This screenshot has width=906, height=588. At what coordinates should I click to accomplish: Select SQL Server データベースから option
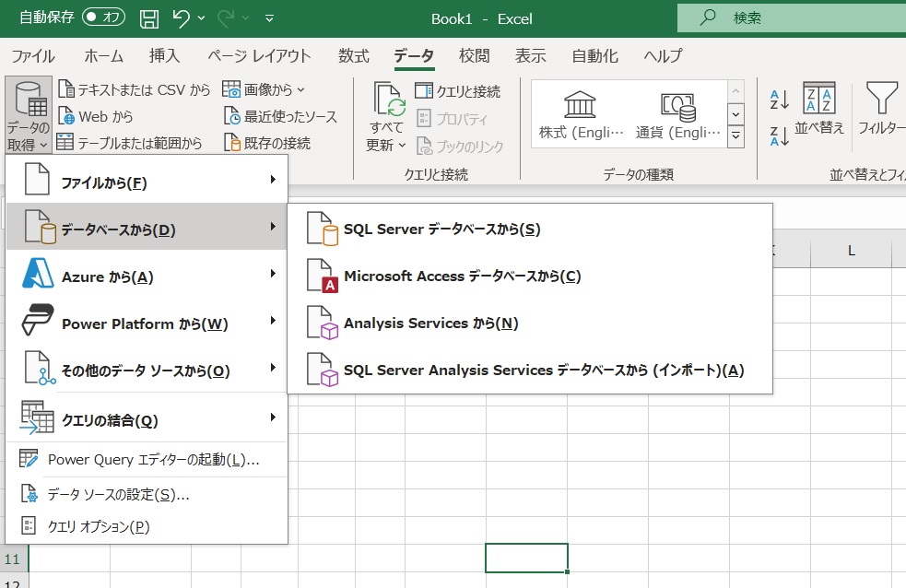click(x=441, y=229)
